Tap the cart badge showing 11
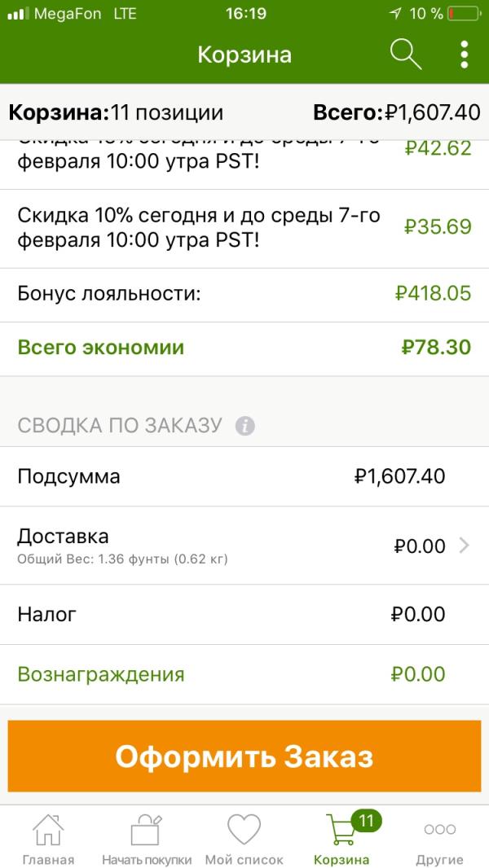 [365, 821]
